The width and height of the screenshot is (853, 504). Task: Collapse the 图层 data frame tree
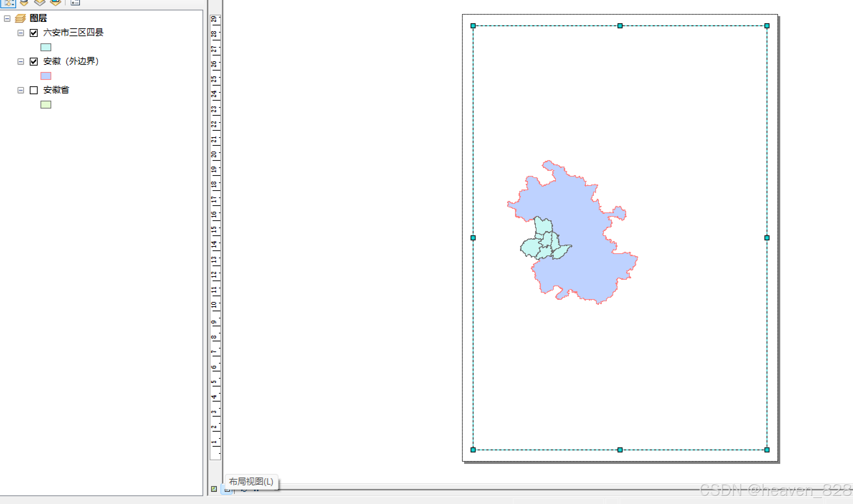click(x=7, y=18)
